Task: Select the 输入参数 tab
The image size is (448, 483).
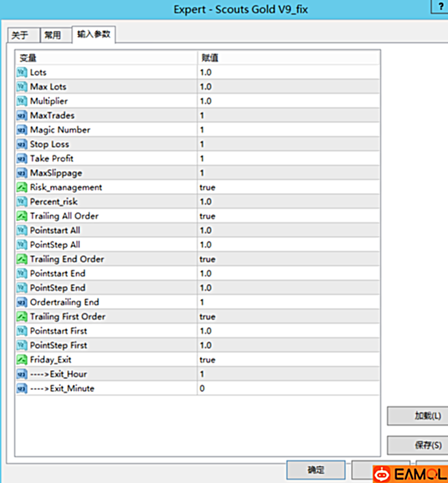Action: point(94,34)
